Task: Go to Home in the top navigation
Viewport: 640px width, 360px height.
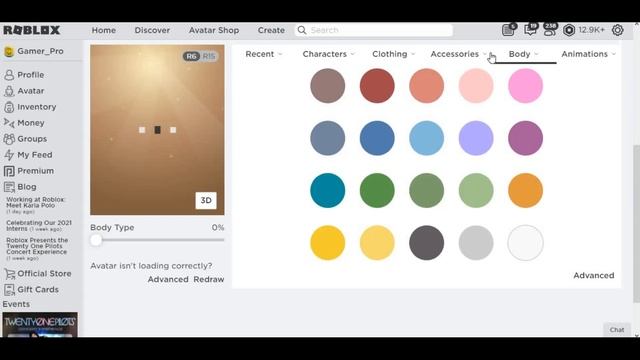Action: 104,30
